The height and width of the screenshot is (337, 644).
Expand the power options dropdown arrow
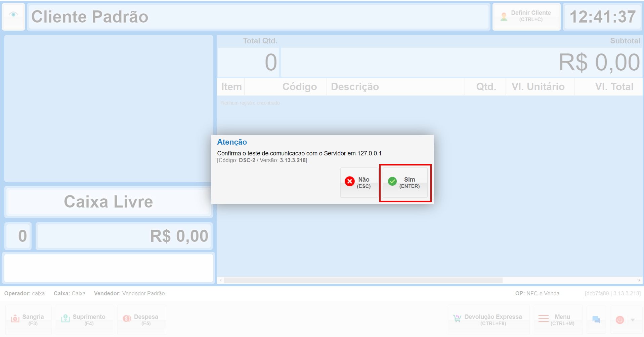click(633, 320)
